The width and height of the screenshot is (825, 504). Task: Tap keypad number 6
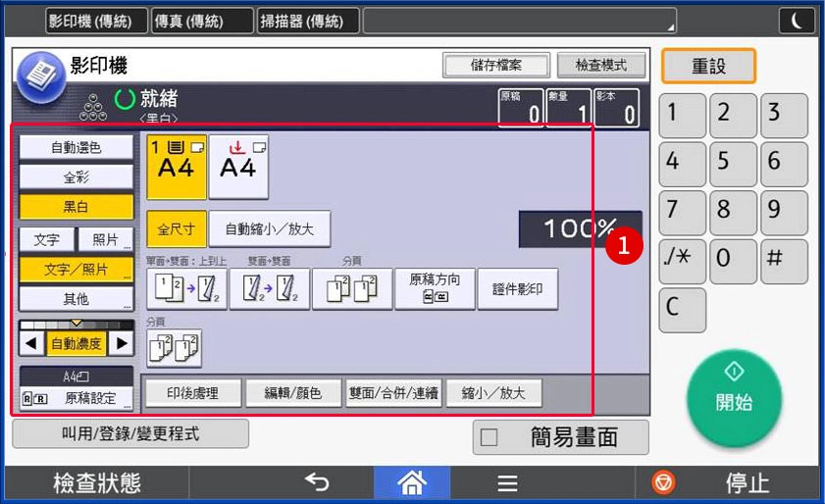(784, 164)
